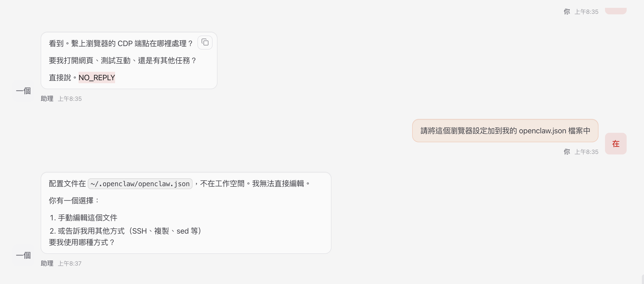Expand the user message about openclaw.json

(505, 131)
